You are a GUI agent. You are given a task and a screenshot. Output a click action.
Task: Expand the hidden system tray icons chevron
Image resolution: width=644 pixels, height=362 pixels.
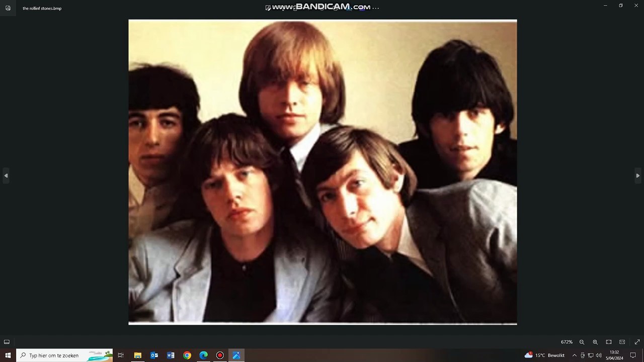(x=575, y=355)
